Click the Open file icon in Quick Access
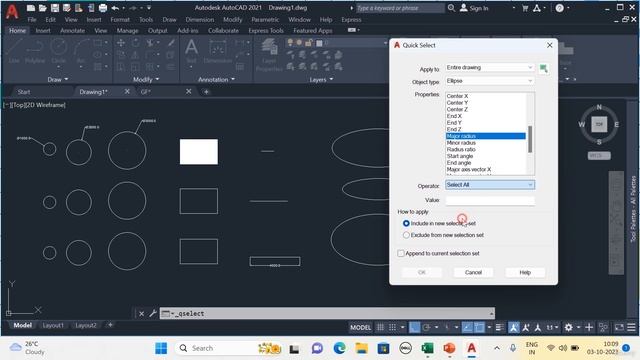This screenshot has width=640, height=360. pyautogui.click(x=43, y=8)
